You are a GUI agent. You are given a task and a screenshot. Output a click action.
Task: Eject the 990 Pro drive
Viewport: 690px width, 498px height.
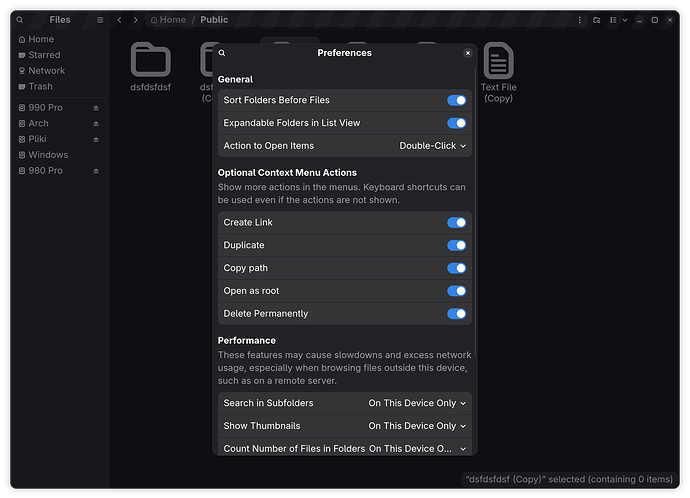pyautogui.click(x=96, y=108)
